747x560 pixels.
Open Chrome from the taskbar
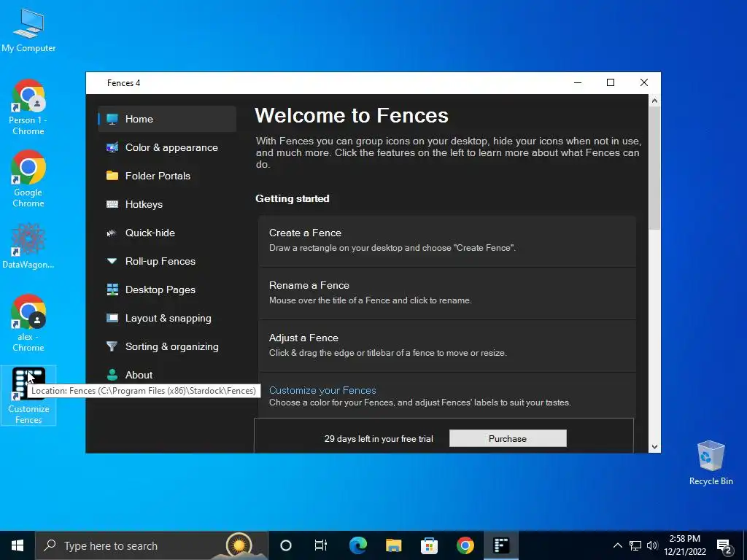[x=465, y=545]
